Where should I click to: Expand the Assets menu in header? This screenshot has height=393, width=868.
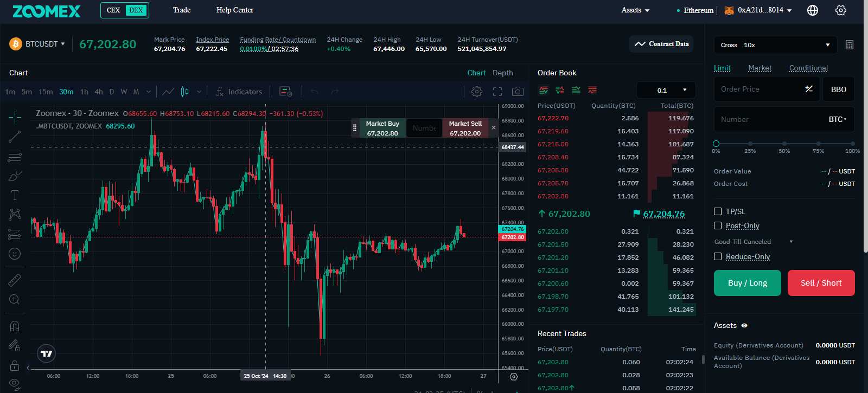pyautogui.click(x=635, y=10)
